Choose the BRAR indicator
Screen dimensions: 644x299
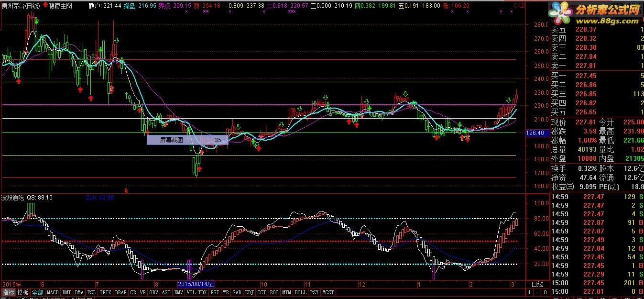tap(120, 292)
